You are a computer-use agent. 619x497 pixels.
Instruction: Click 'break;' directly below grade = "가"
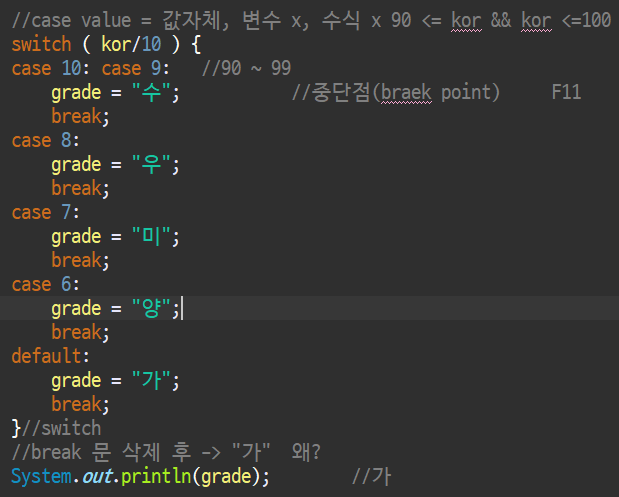click(x=81, y=404)
